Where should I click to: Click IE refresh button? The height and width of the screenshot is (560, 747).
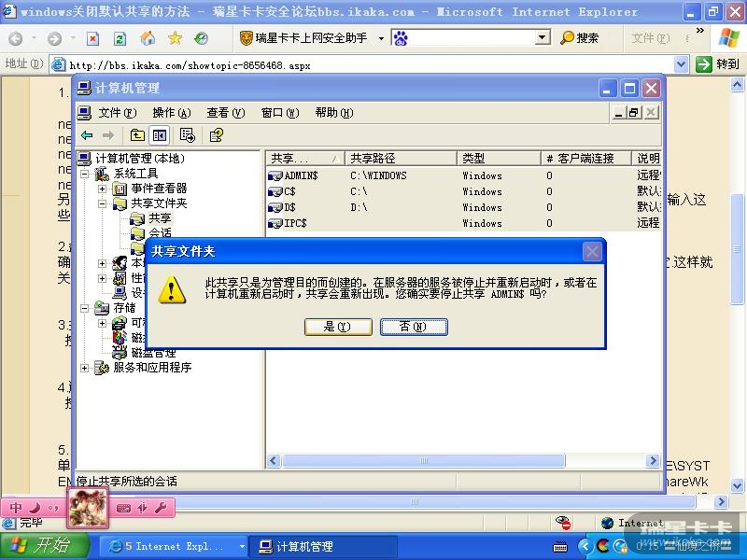tap(120, 38)
